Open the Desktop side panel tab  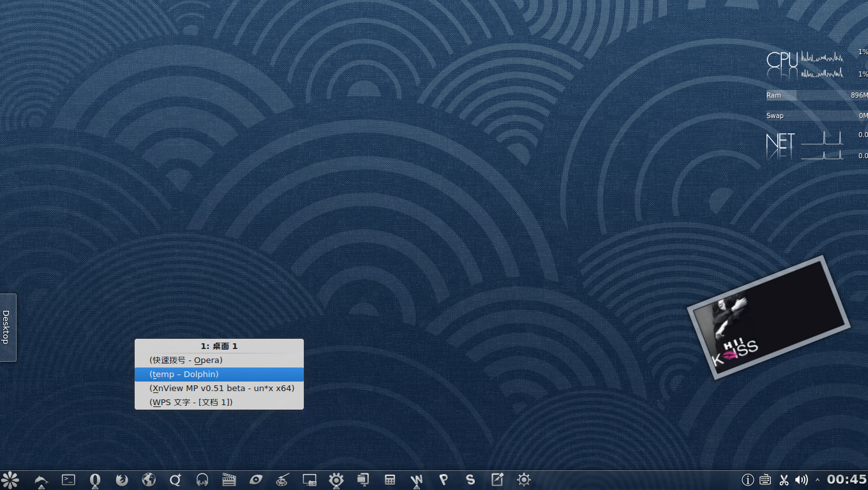tap(7, 327)
